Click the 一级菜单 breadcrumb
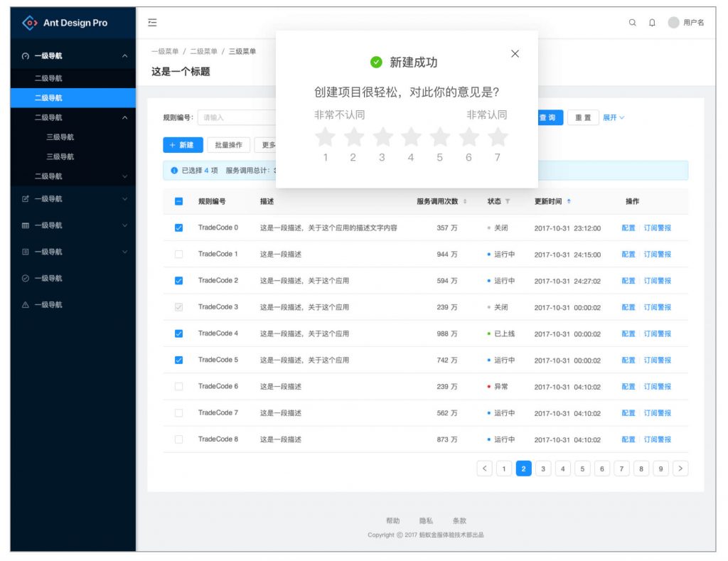Screen dimensions: 728x561 pyautogui.click(x=165, y=51)
